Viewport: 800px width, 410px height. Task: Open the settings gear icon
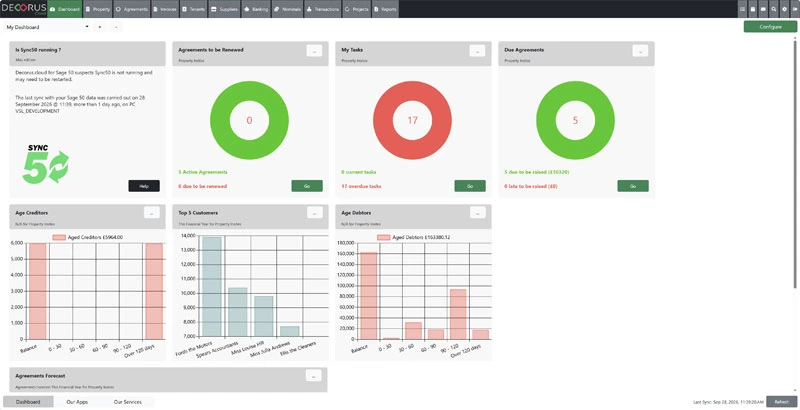click(785, 9)
